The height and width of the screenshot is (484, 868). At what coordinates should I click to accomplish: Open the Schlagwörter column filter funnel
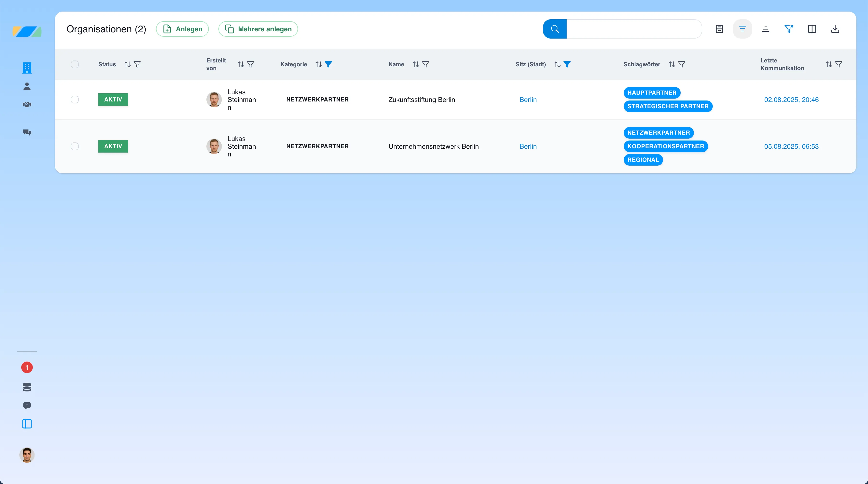tap(682, 64)
